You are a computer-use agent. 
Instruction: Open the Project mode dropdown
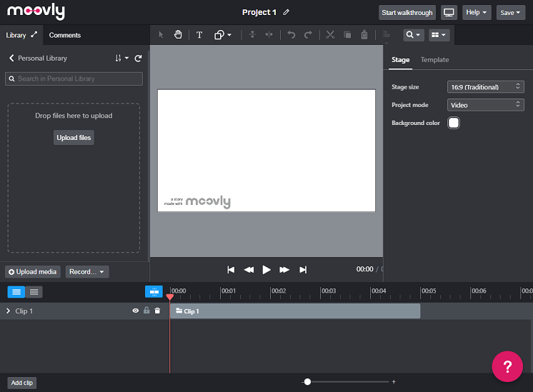[x=485, y=105]
